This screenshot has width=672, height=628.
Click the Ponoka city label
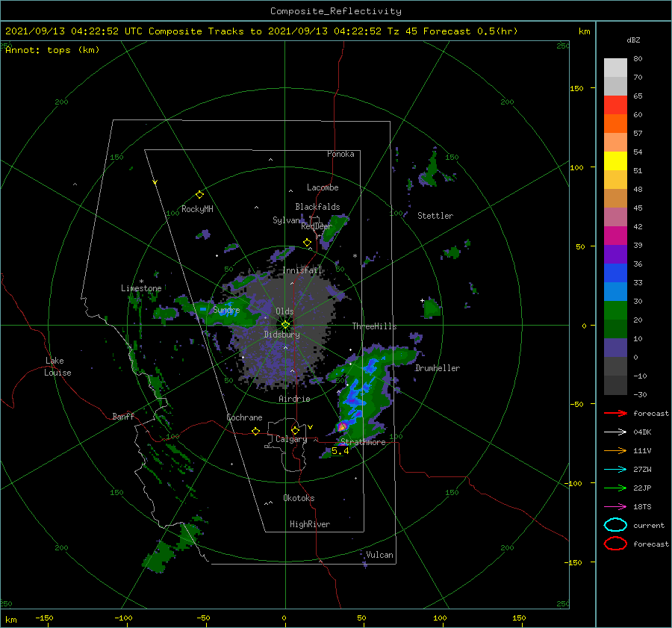(340, 154)
